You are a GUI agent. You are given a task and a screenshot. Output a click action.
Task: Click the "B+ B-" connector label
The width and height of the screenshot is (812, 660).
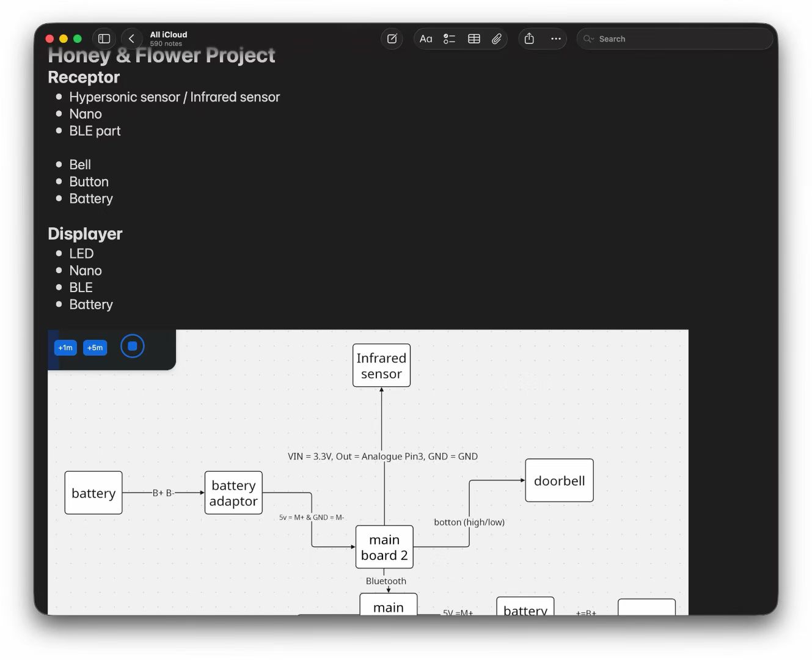tap(163, 493)
